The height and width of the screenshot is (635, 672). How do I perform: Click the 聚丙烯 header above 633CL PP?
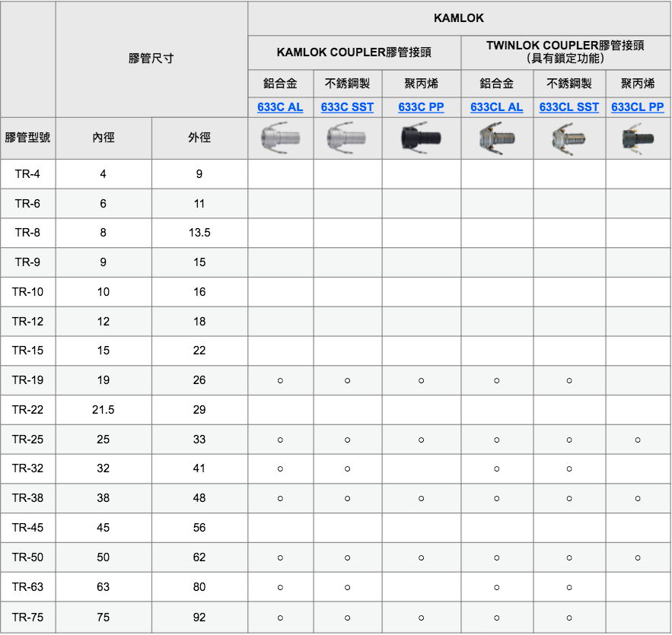tap(637, 83)
